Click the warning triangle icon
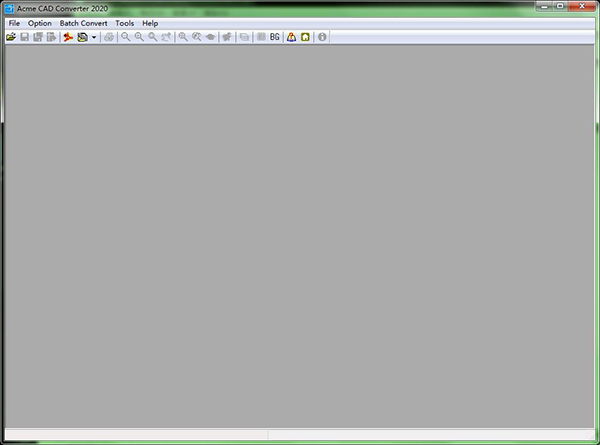 (292, 37)
